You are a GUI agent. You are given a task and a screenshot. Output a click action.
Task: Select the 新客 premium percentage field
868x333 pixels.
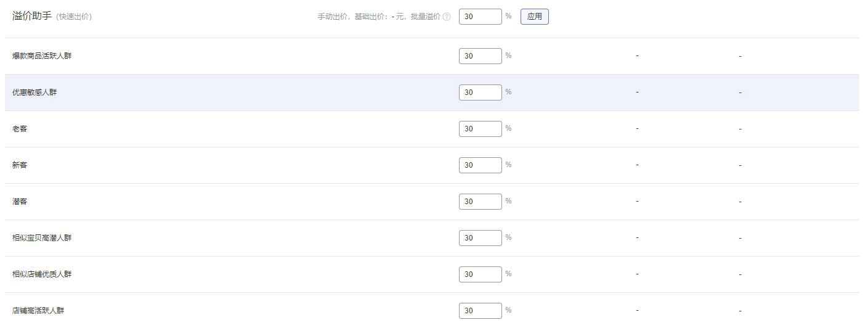point(480,165)
